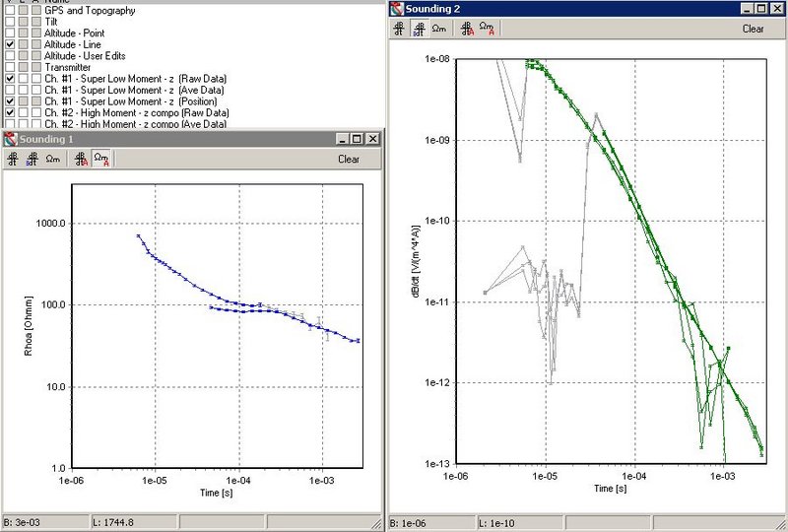Select the dB/dt plot icon in Sounding 1

point(32,159)
